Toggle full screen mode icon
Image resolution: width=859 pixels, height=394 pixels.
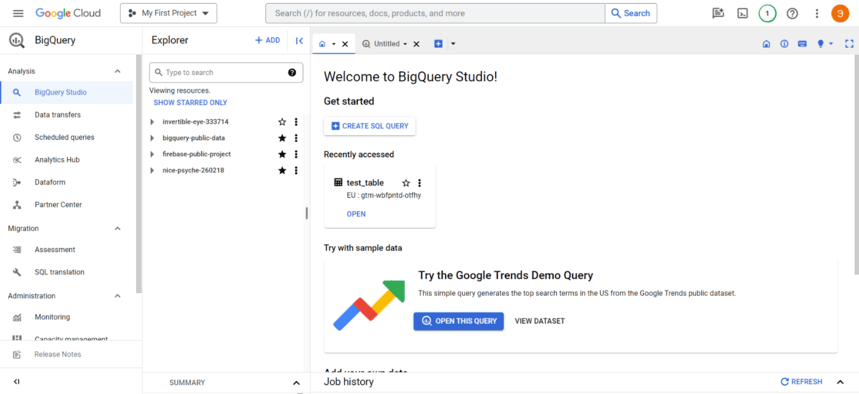[849, 44]
